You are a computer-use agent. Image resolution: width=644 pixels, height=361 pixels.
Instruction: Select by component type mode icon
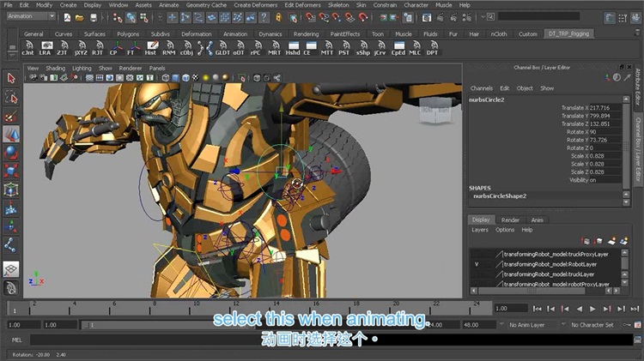point(144,17)
